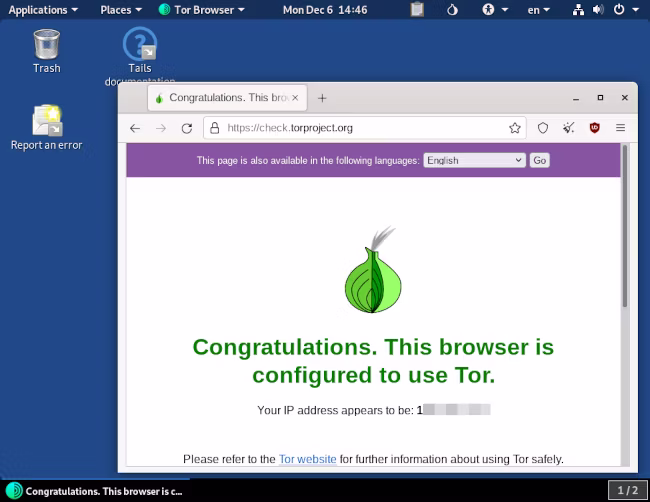Click the 1 / 2 workspace switcher

click(x=628, y=490)
